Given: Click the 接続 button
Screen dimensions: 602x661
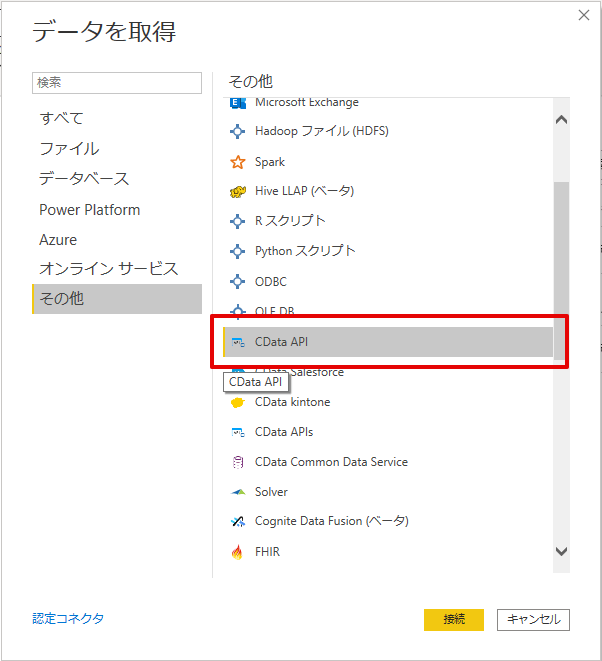Looking at the screenshot, I should 454,619.
